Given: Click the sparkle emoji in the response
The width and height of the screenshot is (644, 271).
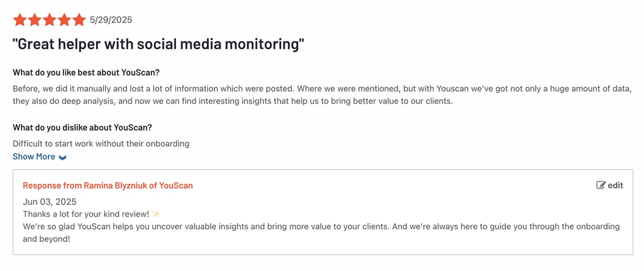Looking at the screenshot, I should 155,214.
